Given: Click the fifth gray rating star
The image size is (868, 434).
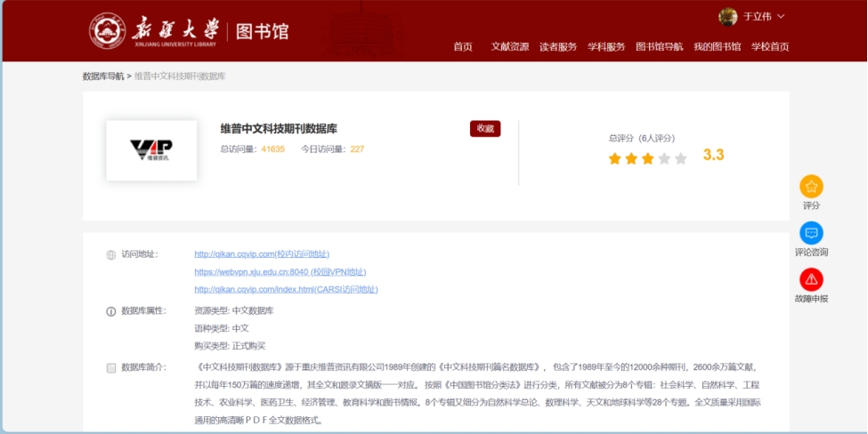Looking at the screenshot, I should (x=681, y=158).
